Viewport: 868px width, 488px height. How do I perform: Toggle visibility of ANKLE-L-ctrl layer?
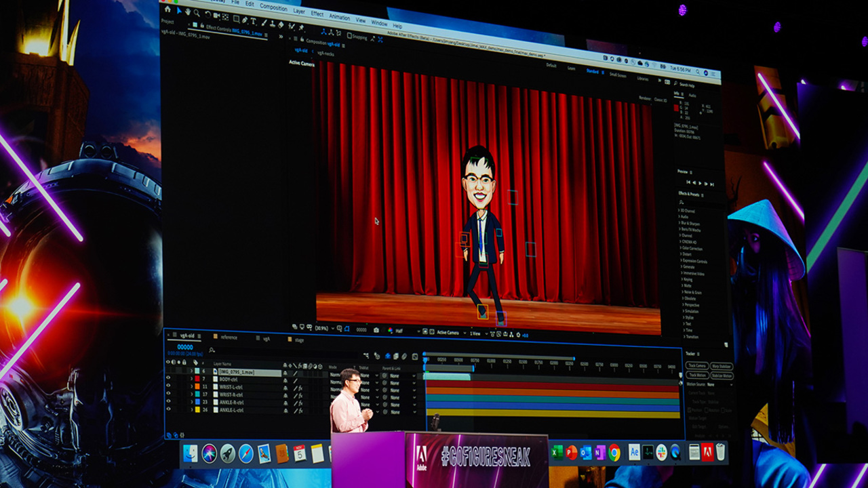(168, 409)
